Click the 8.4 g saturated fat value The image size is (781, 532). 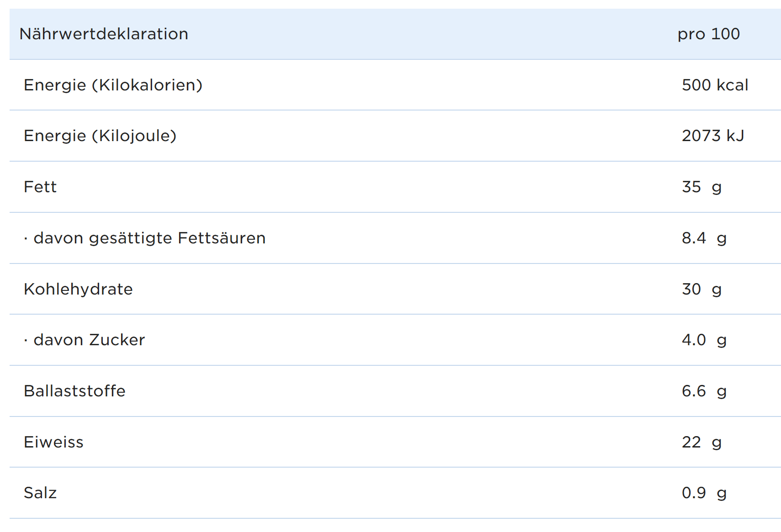pyautogui.click(x=704, y=238)
